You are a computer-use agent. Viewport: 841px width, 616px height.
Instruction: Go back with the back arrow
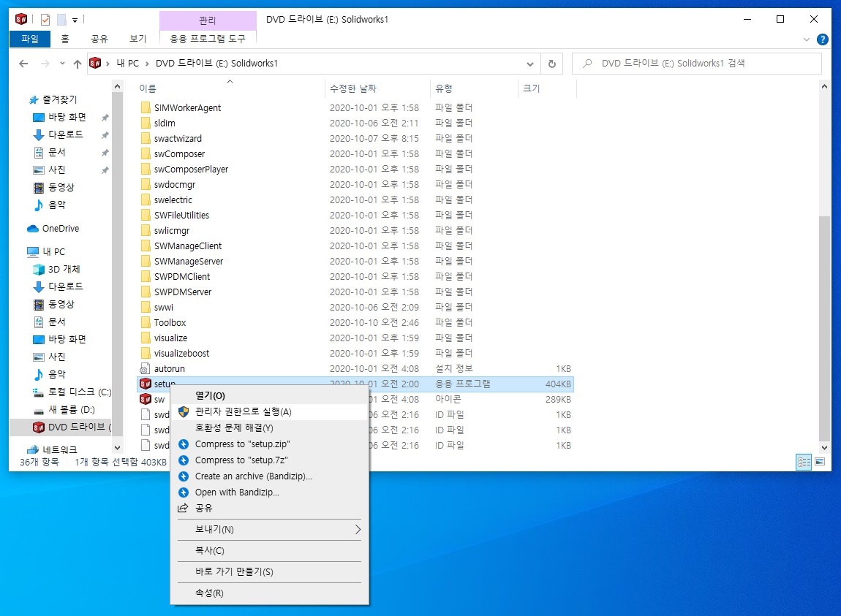23,64
